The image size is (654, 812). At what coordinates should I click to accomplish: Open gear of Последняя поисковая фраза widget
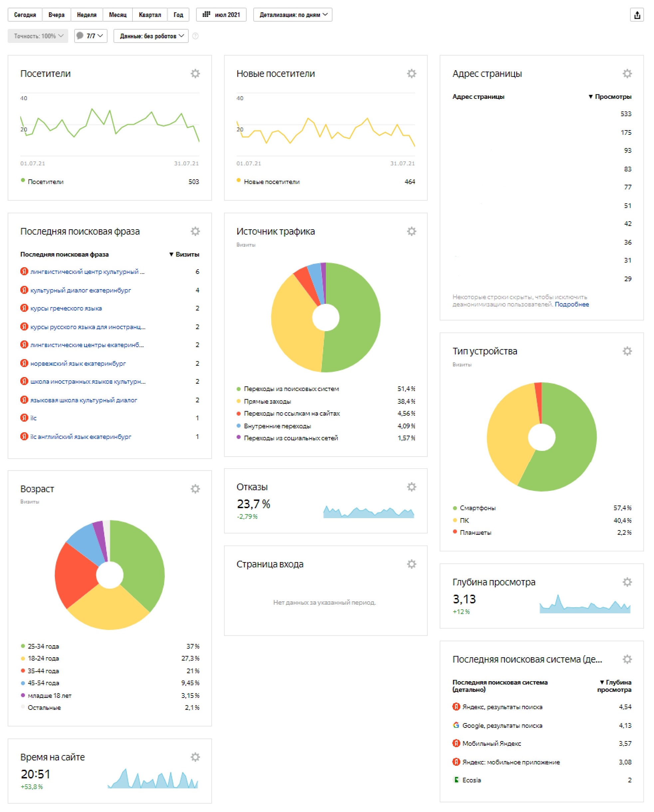195,231
